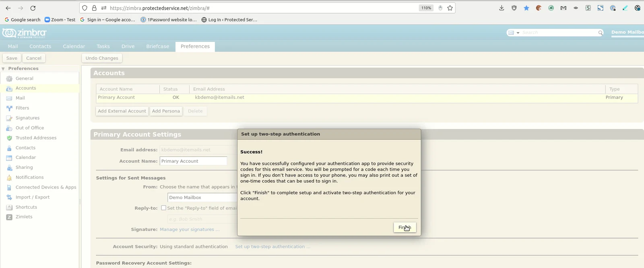
Task: Click Set up two-step authentication link
Action: click(x=272, y=247)
